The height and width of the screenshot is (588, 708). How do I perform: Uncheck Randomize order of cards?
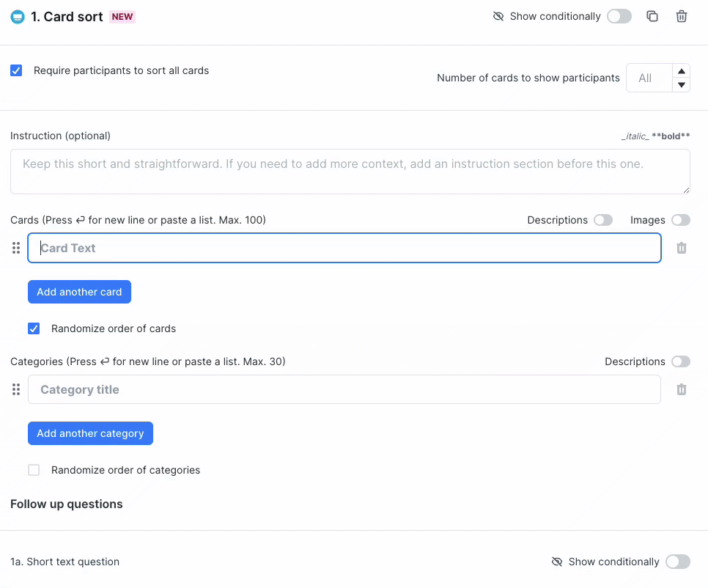pyautogui.click(x=34, y=328)
